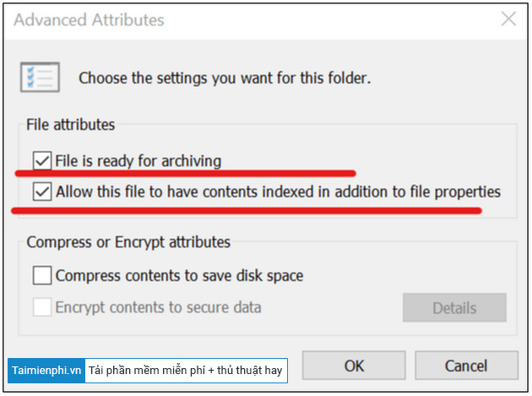Screen dimensions: 532x396
Task: Click the 'Choose the settings you want' instruction text
Action: pyautogui.click(x=225, y=78)
